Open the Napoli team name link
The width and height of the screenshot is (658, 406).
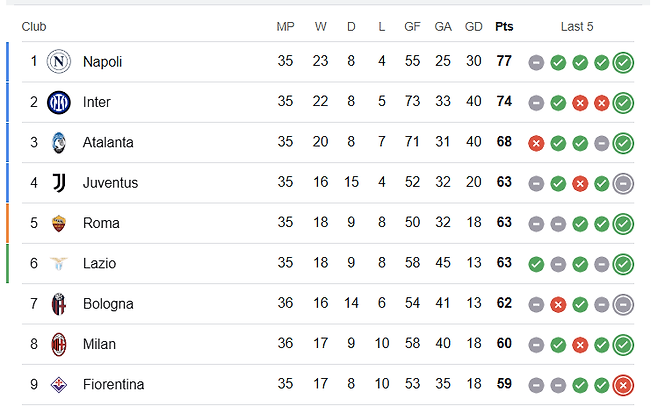102,62
